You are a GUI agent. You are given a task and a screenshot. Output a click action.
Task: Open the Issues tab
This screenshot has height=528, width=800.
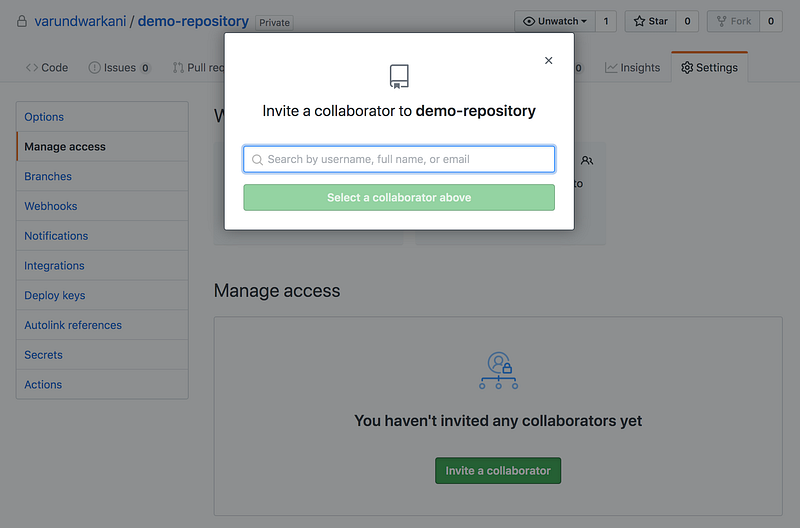(119, 68)
